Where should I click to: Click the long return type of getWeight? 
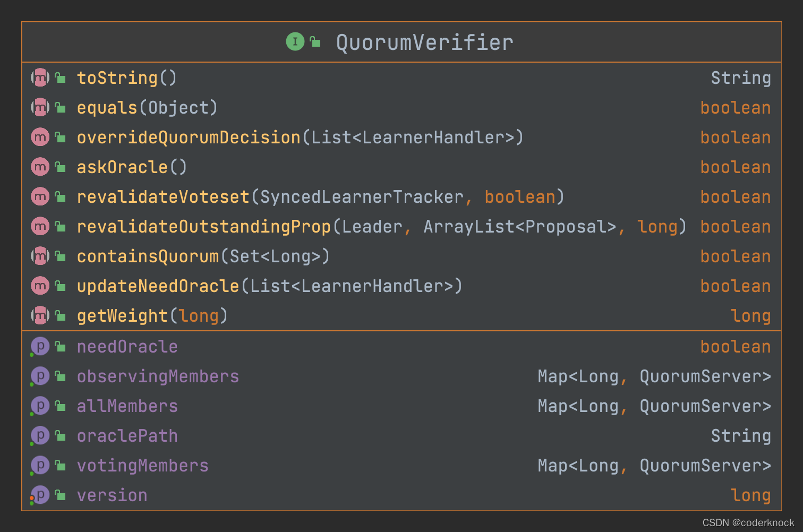pos(751,316)
